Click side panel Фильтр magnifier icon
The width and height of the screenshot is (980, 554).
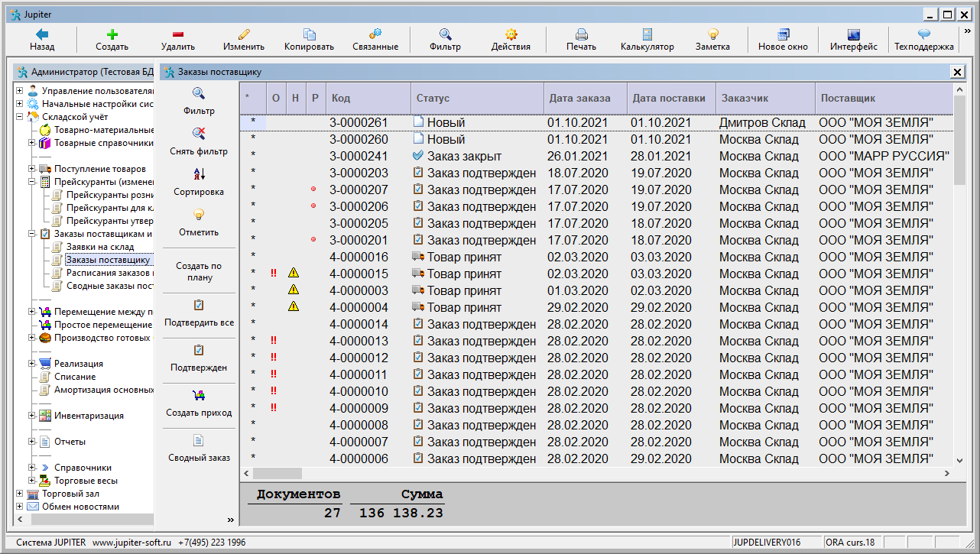pos(199,93)
